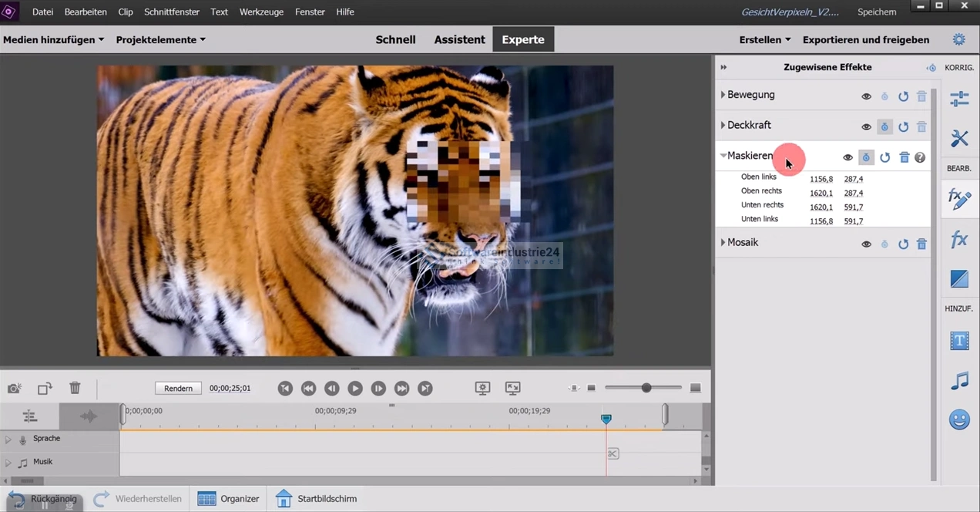Click the timeline zoom slider handle
Screen dimensions: 980x512
646,388
